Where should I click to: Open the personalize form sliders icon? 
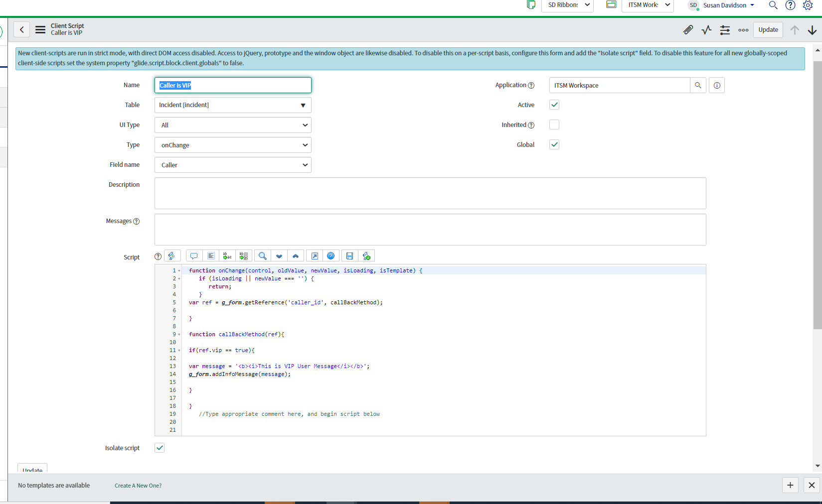tap(725, 30)
